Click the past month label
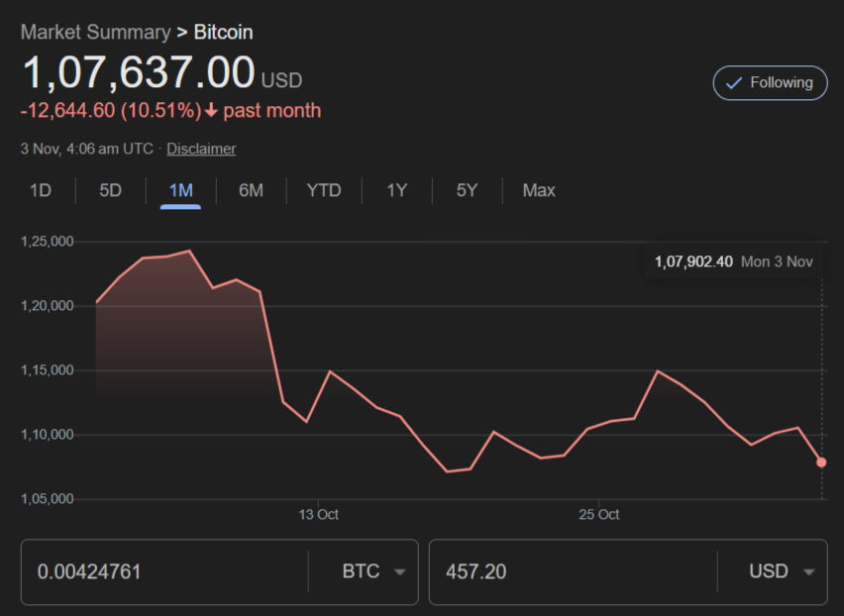Viewport: 844px width, 616px height. 272,111
